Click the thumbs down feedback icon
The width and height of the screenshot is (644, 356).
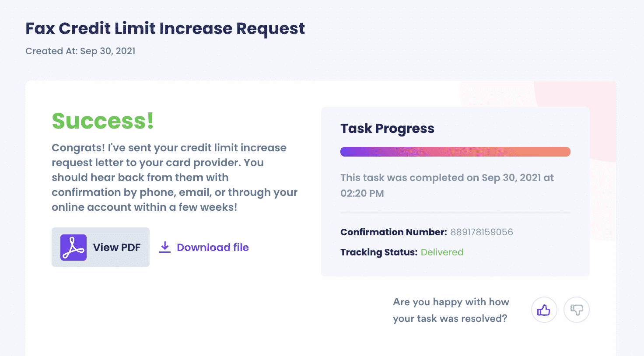577,310
